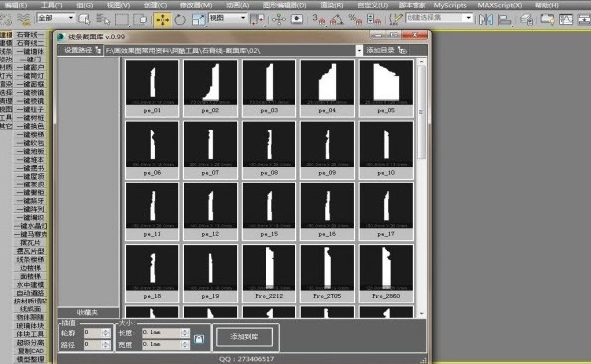Image resolution: width=591 pixels, height=364 pixels.
Task: Open the 创建选择集 named selection dropdown
Action: [438, 18]
